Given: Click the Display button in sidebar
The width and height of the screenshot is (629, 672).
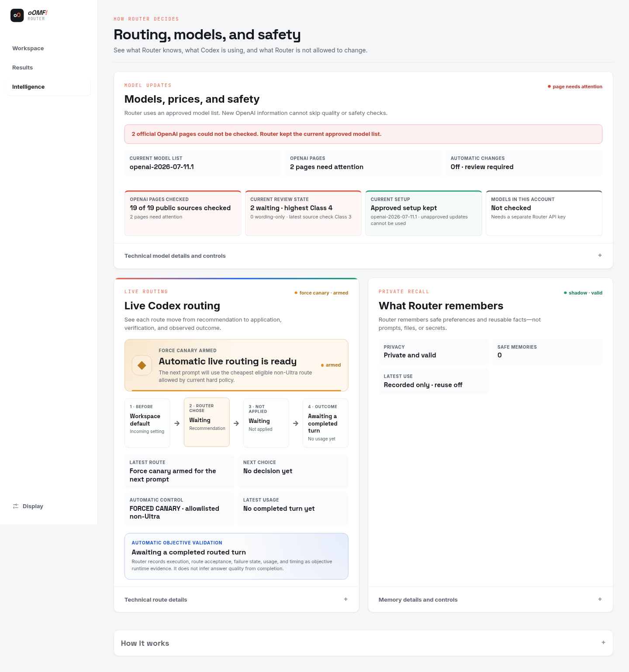Looking at the screenshot, I should pyautogui.click(x=28, y=506).
